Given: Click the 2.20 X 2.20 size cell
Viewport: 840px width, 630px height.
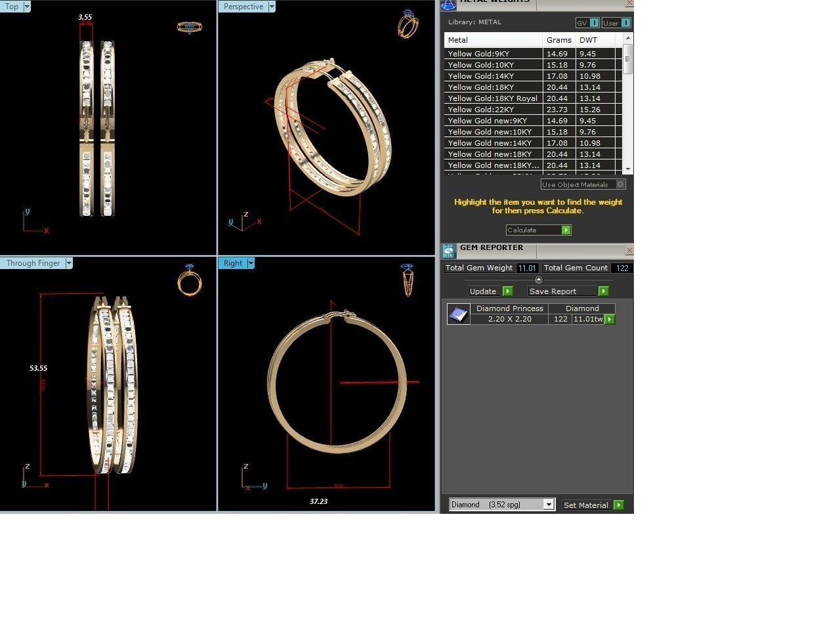Looking at the screenshot, I should [x=509, y=319].
